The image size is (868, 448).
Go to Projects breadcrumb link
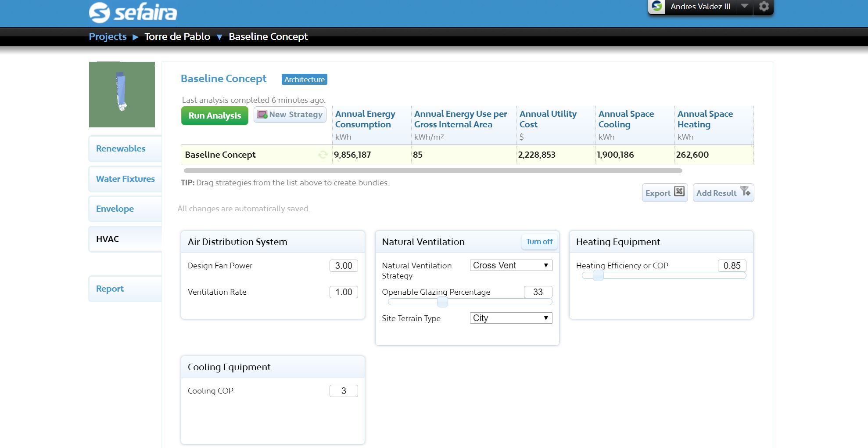tap(108, 36)
